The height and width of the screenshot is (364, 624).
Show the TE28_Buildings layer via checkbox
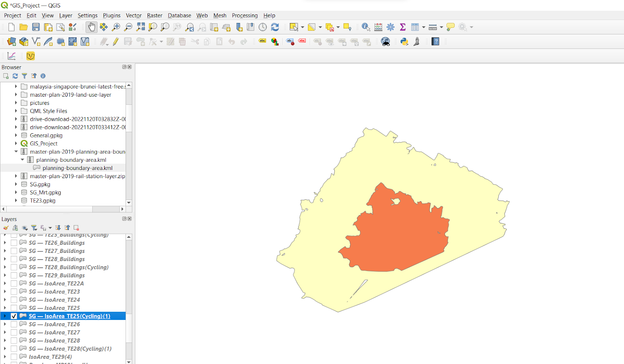14,259
